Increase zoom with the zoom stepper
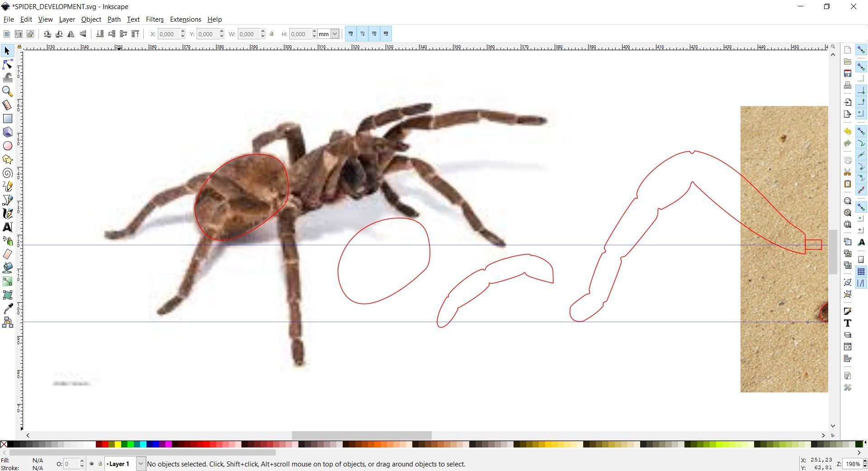Screen dimensions: 868x471 tap(864, 461)
